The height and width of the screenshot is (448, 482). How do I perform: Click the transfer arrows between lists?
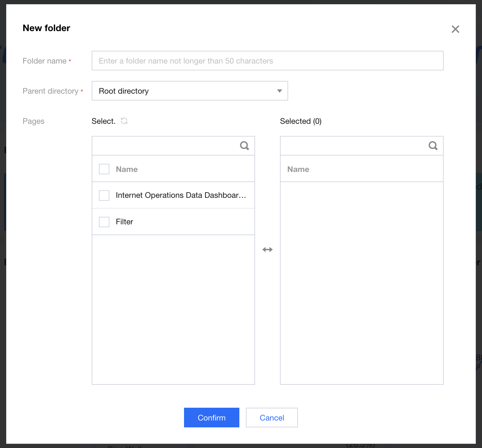[268, 250]
